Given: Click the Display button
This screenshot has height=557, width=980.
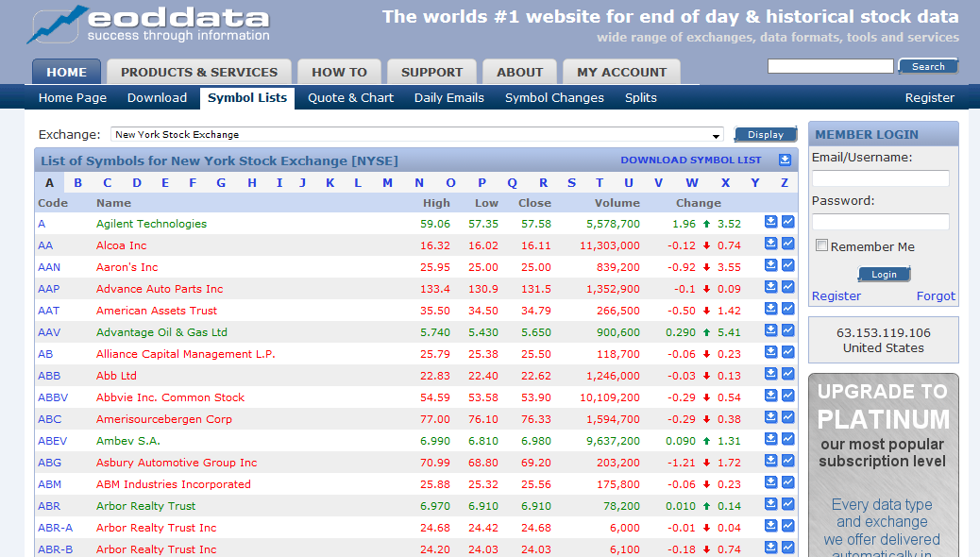Looking at the screenshot, I should click(766, 134).
